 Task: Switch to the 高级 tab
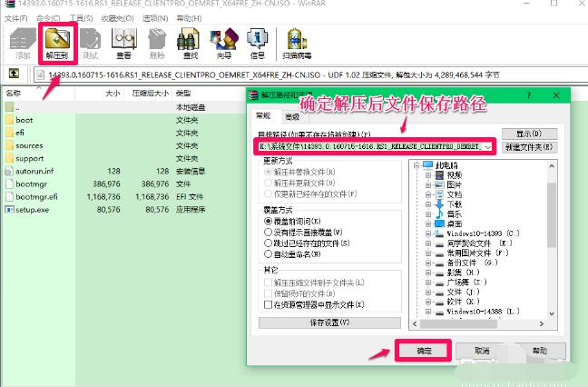pos(291,116)
